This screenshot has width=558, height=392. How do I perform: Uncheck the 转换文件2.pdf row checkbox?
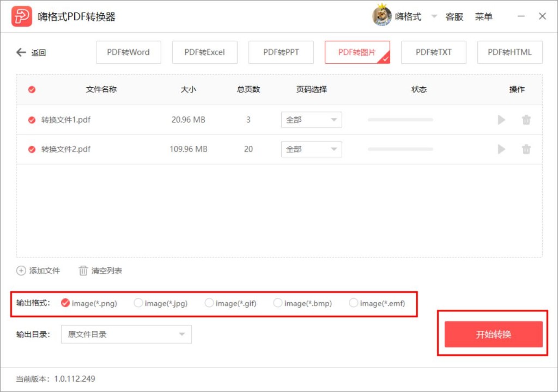pos(32,149)
